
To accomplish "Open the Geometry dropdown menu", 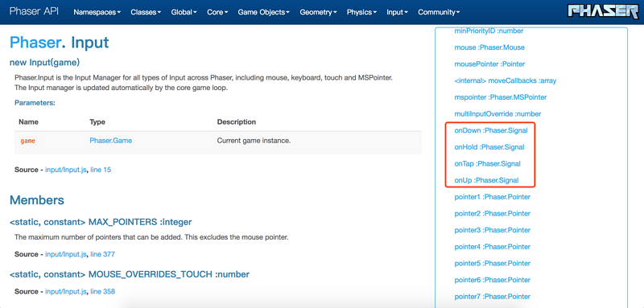I will tap(318, 12).
